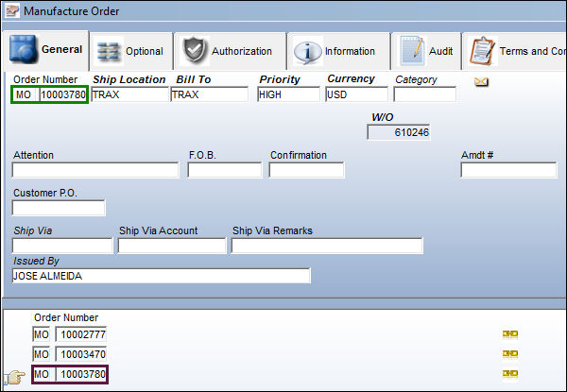Click the Ship Via Remarks field
This screenshot has height=392, width=567.
click(x=327, y=246)
